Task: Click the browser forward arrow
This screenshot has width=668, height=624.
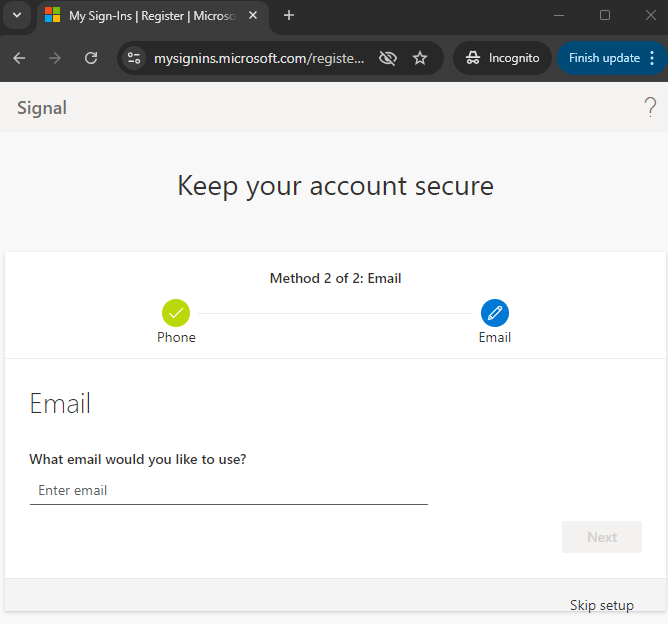Action: pyautogui.click(x=55, y=58)
